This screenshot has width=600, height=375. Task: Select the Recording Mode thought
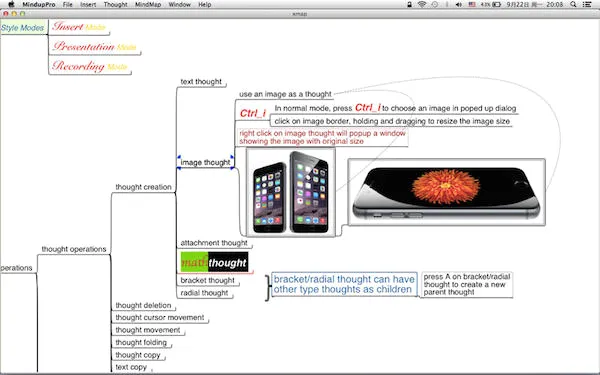[x=90, y=66]
